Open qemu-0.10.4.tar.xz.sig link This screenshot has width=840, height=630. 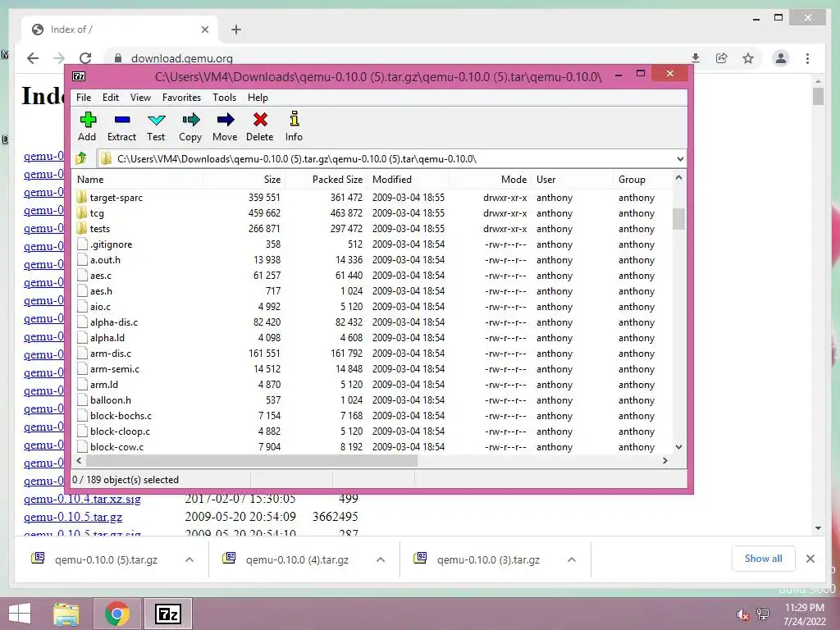pos(83,499)
